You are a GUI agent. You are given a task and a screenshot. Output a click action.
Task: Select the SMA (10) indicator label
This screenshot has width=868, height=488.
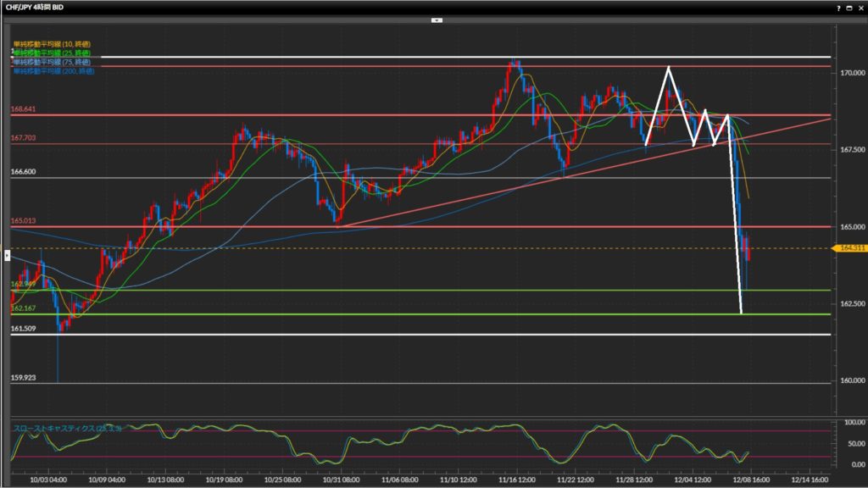click(x=52, y=44)
